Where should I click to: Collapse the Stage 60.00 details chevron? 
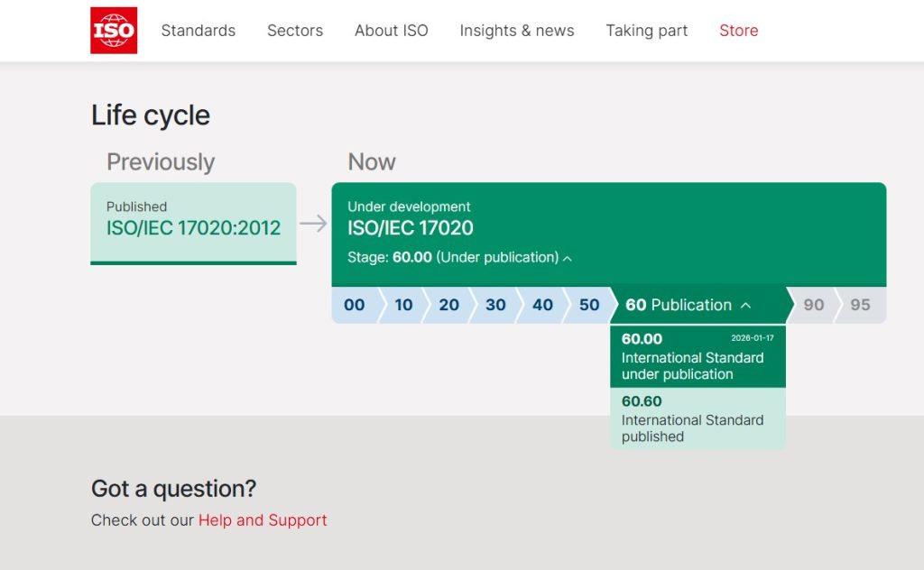(568, 257)
